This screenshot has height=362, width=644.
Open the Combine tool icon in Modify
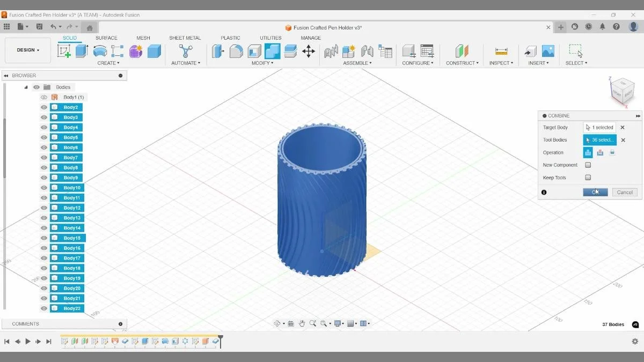[272, 52]
